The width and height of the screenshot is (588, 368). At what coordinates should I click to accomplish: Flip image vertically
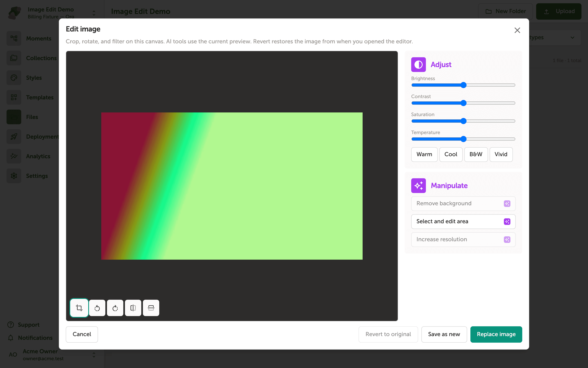pos(151,308)
